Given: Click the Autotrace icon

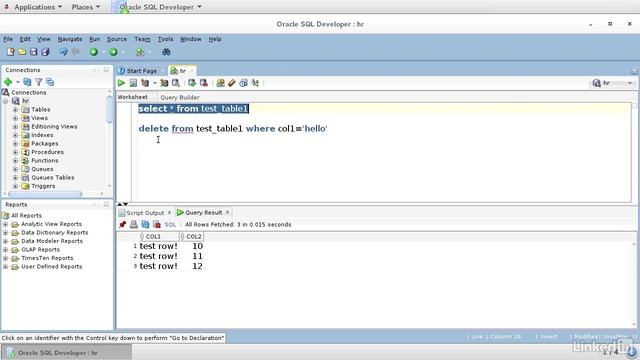Looking at the screenshot, I should (x=164, y=83).
